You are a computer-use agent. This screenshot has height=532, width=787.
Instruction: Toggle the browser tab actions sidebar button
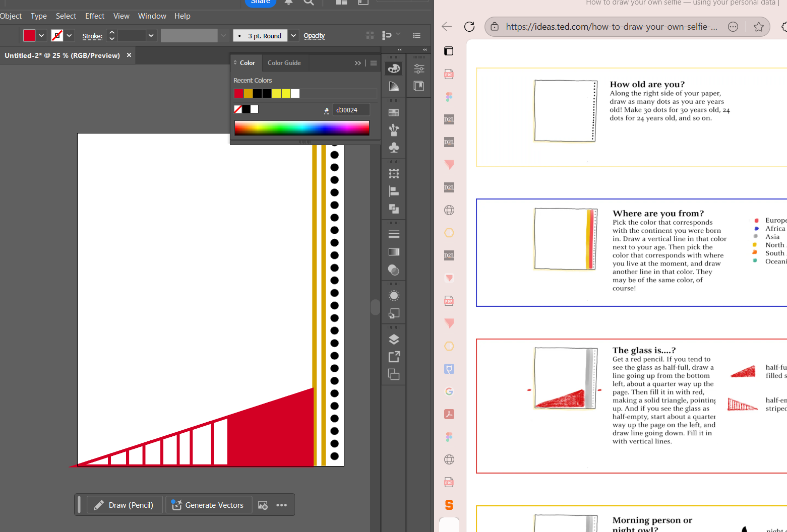449,51
